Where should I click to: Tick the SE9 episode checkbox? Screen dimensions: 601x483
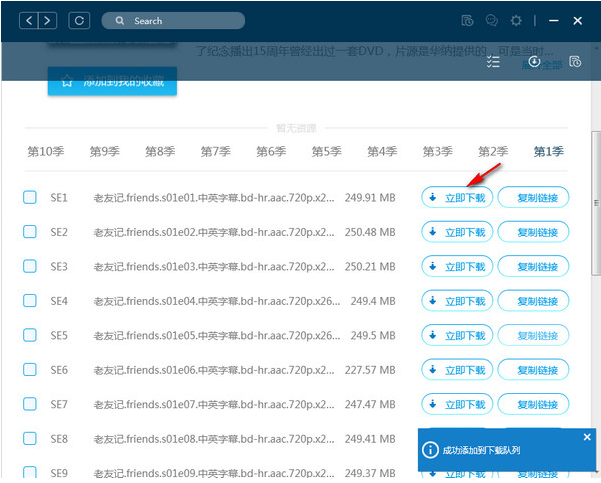(30, 472)
